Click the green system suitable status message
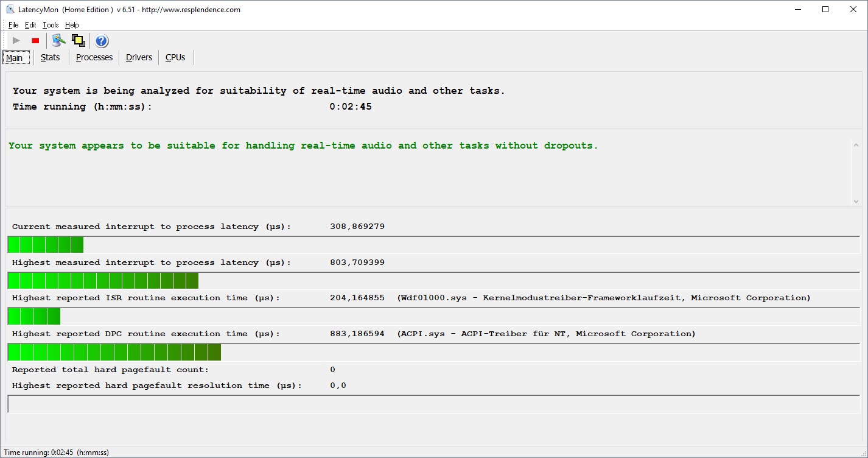The width and height of the screenshot is (868, 458). (303, 146)
